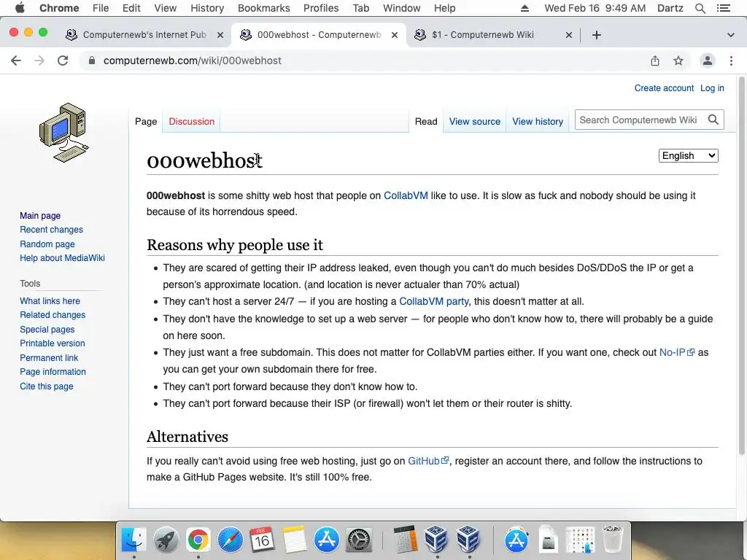Open Recent changes in the sidebar
This screenshot has height=560, width=747.
pyautogui.click(x=52, y=230)
